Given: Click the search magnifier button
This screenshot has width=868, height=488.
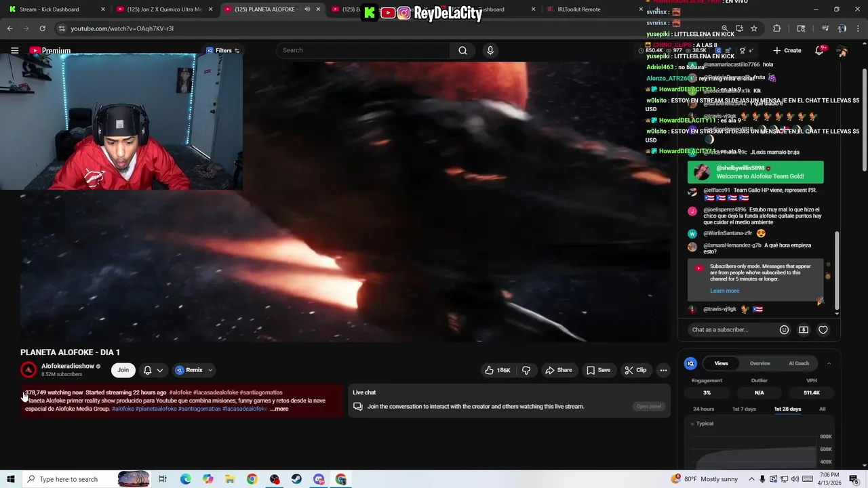Looking at the screenshot, I should (462, 50).
